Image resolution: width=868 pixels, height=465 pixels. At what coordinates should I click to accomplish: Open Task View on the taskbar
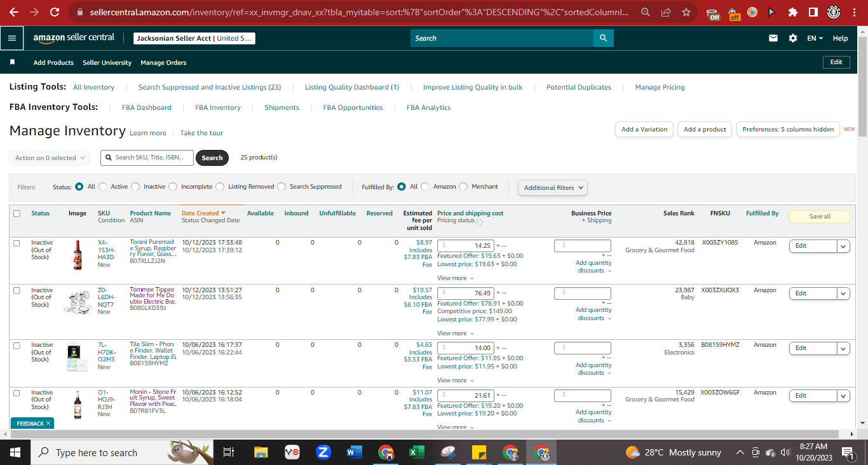(x=229, y=452)
